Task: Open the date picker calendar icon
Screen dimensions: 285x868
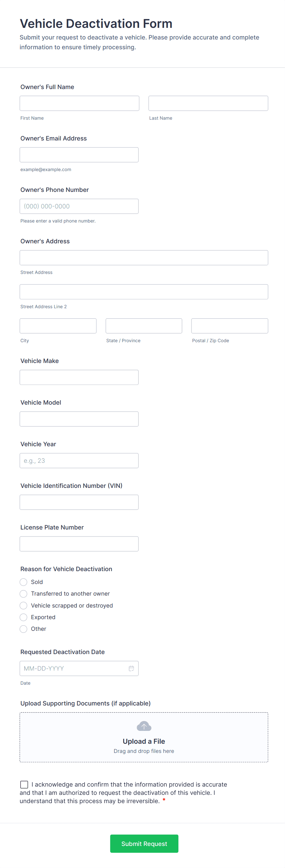Action: 131,668
